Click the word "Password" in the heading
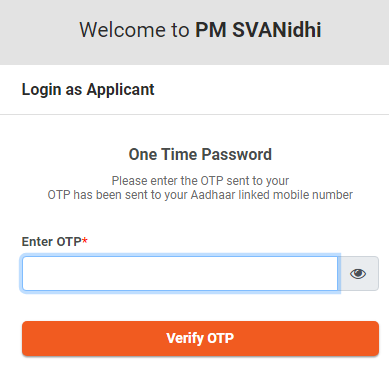Image resolution: width=389 pixels, height=365 pixels. 237,154
